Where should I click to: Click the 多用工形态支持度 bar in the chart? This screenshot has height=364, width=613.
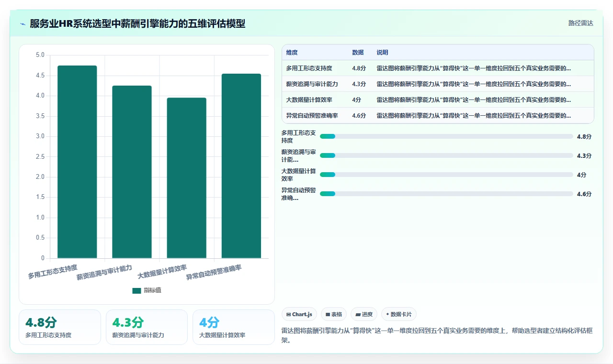pyautogui.click(x=77, y=162)
